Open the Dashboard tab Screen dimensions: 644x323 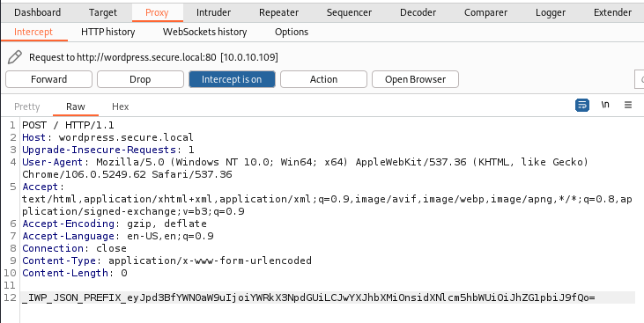pyautogui.click(x=37, y=12)
